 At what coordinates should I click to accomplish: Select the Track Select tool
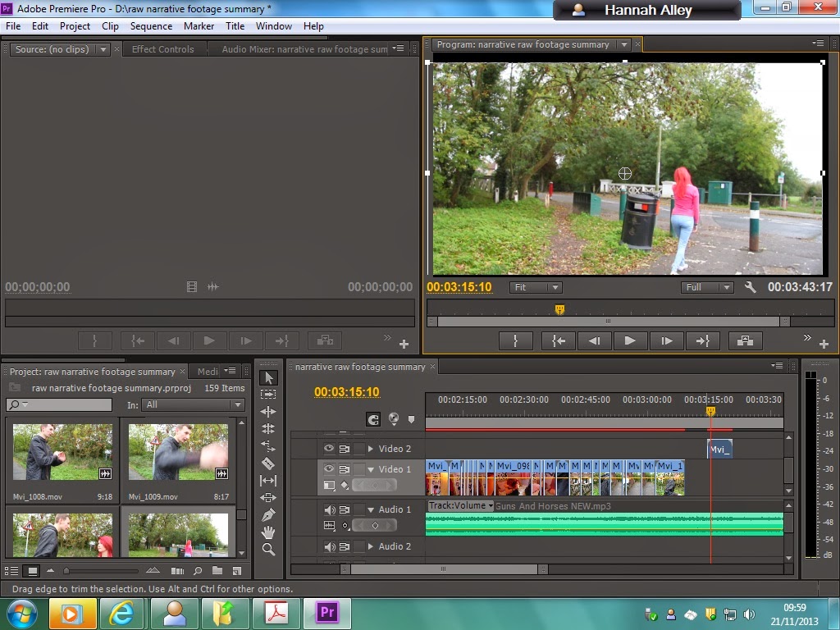click(268, 395)
